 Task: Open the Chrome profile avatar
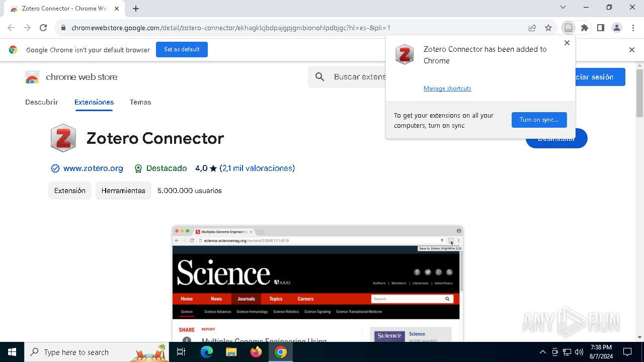(617, 28)
